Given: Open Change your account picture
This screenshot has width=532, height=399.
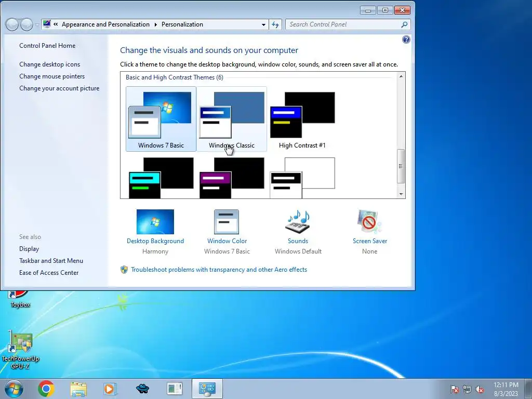Looking at the screenshot, I should (x=59, y=88).
